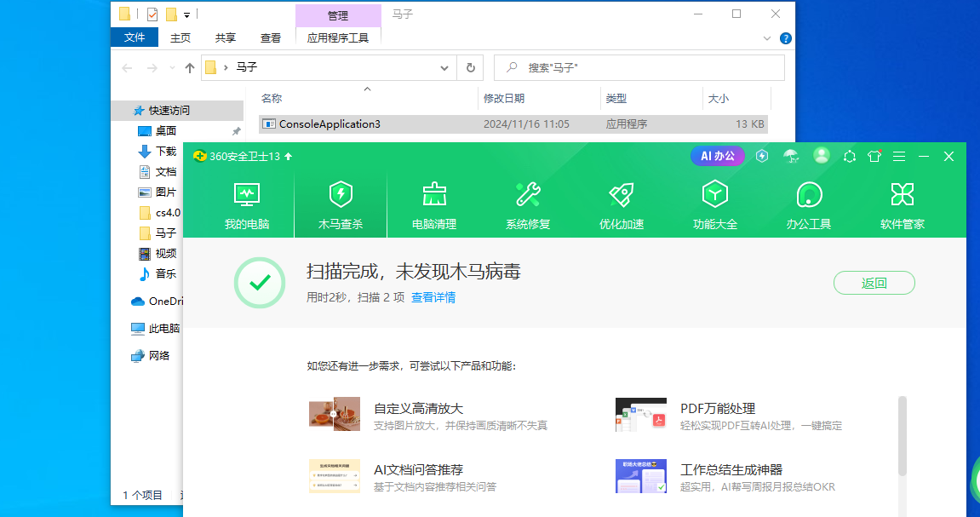Open the umbrella network protection icon

coord(791,157)
